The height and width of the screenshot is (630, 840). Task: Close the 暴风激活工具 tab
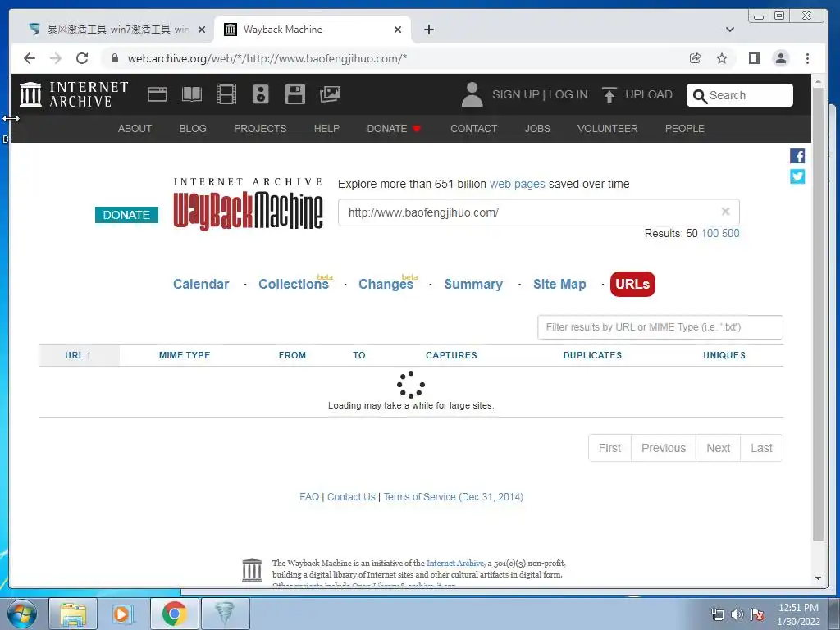coord(202,30)
